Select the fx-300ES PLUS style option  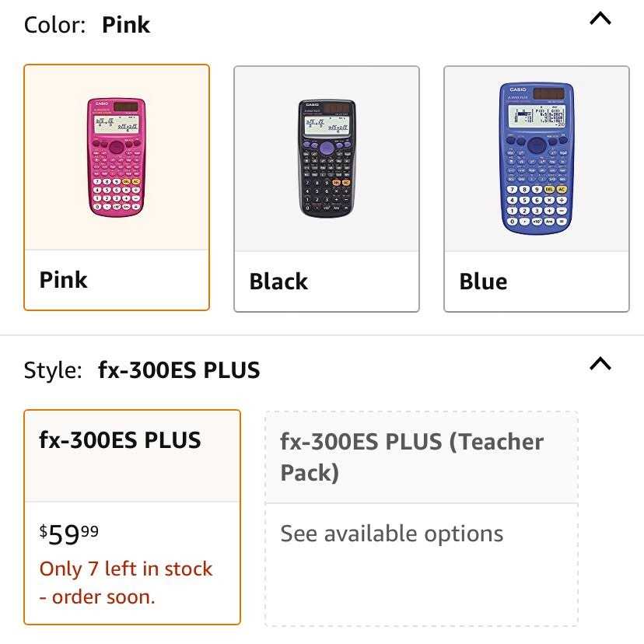(132, 517)
